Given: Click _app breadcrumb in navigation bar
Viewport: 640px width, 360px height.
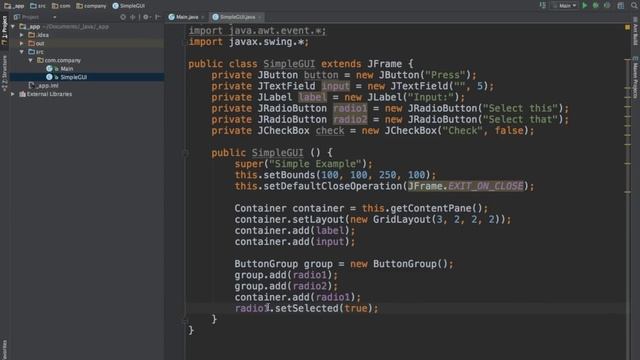Looking at the screenshot, I should coord(14,6).
